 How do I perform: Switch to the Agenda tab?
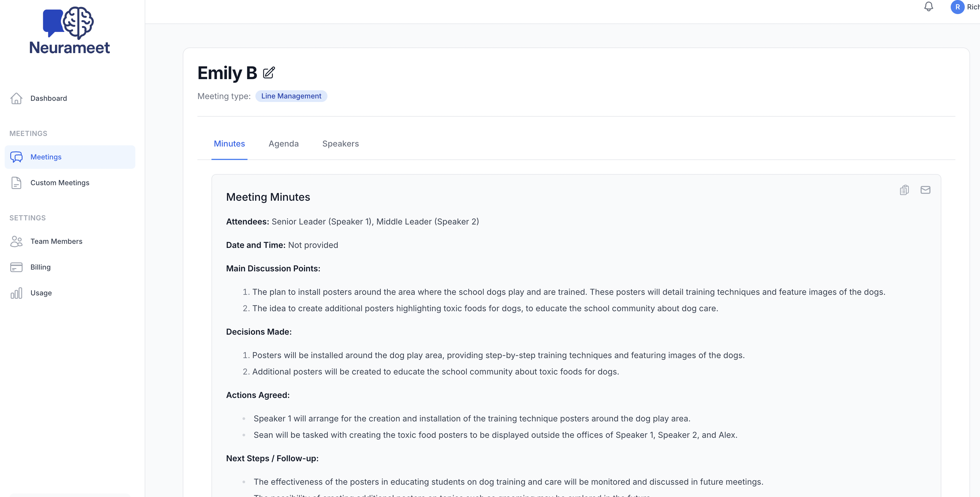284,144
